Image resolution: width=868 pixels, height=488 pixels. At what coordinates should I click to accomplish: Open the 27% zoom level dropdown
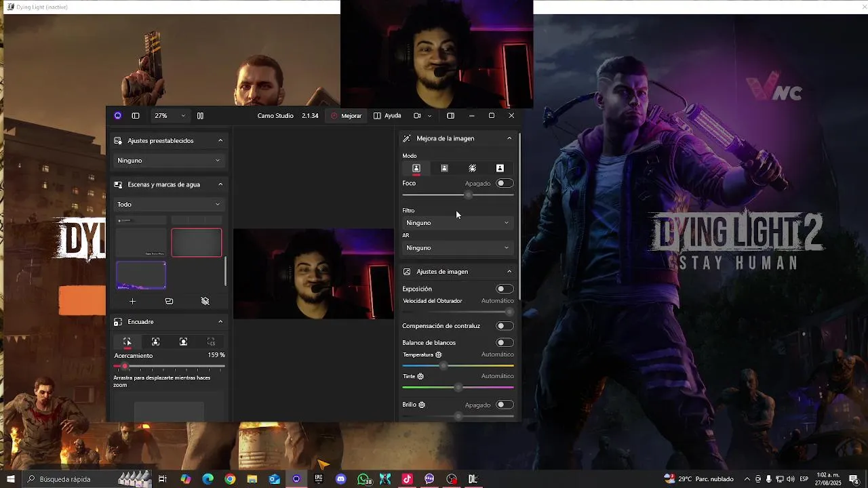(x=170, y=116)
